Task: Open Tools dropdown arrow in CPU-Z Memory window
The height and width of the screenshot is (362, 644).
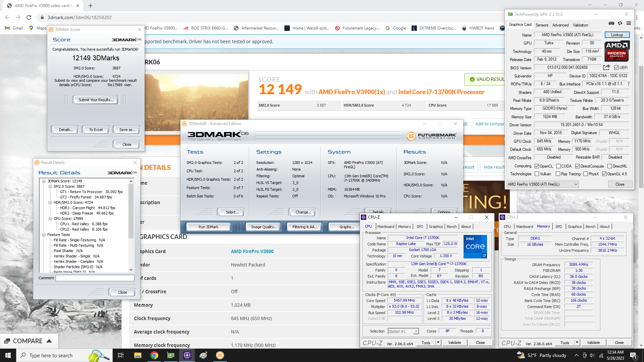Action: pyautogui.click(x=577, y=343)
